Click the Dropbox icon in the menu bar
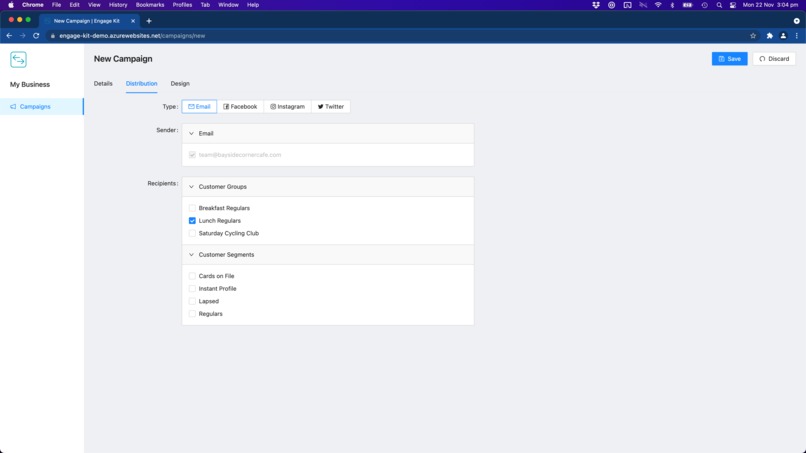The image size is (806, 453). (596, 5)
